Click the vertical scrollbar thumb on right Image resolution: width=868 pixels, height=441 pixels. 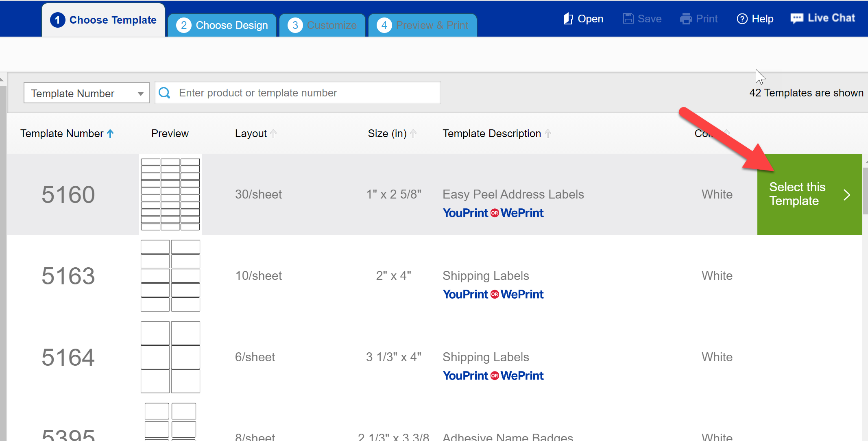coord(865,191)
